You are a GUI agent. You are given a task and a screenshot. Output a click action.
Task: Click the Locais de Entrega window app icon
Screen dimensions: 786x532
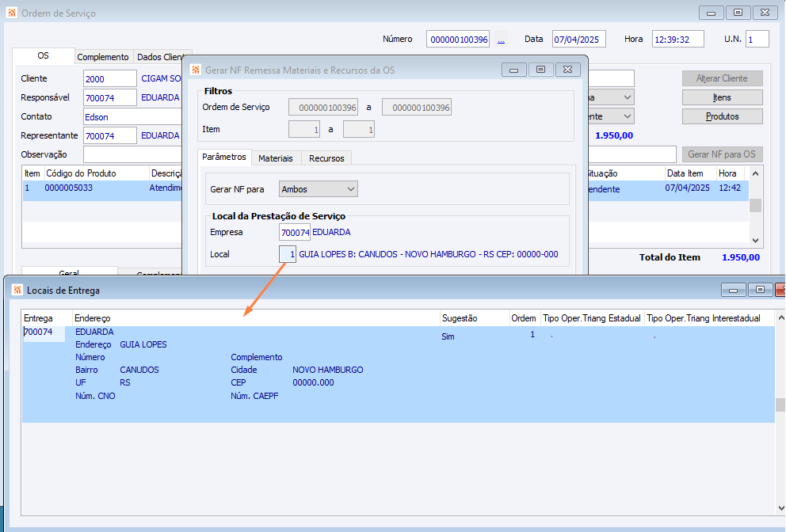point(17,290)
